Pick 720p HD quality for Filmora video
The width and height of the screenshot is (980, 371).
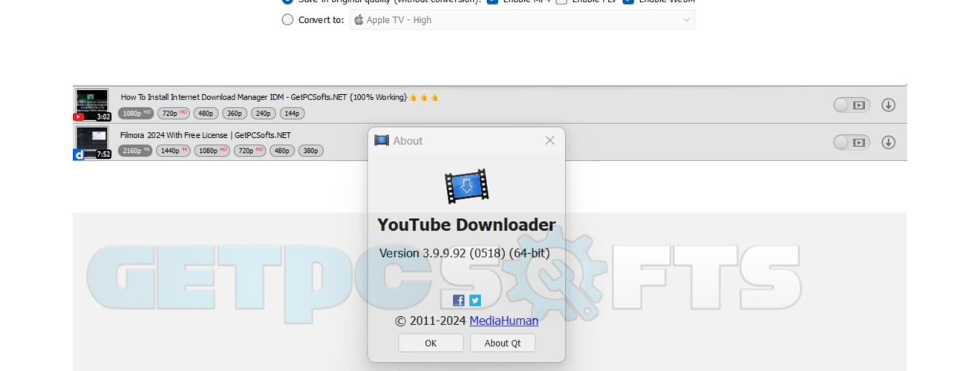point(250,151)
